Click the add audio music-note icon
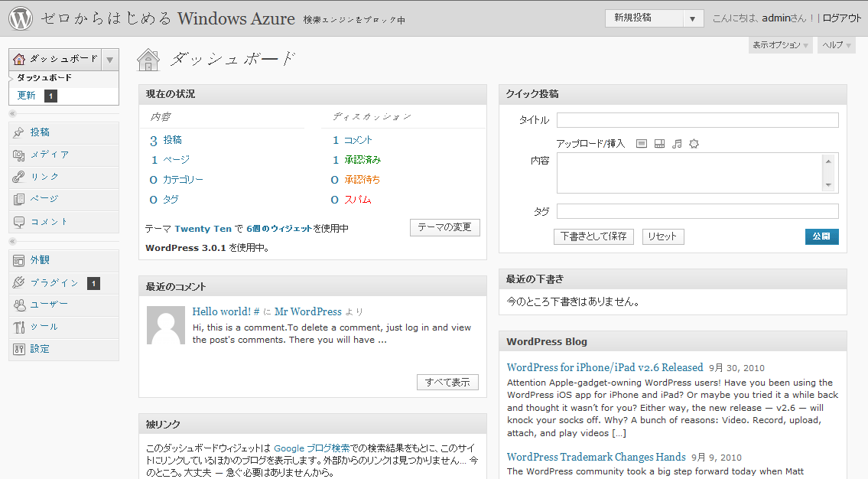 tap(677, 144)
